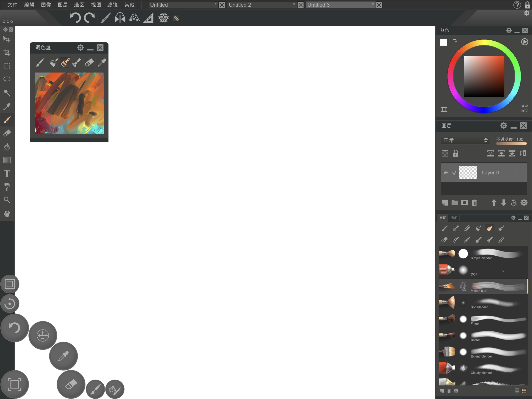Create a new layer in 图层 panel
This screenshot has height=399, width=532.
[445, 203]
